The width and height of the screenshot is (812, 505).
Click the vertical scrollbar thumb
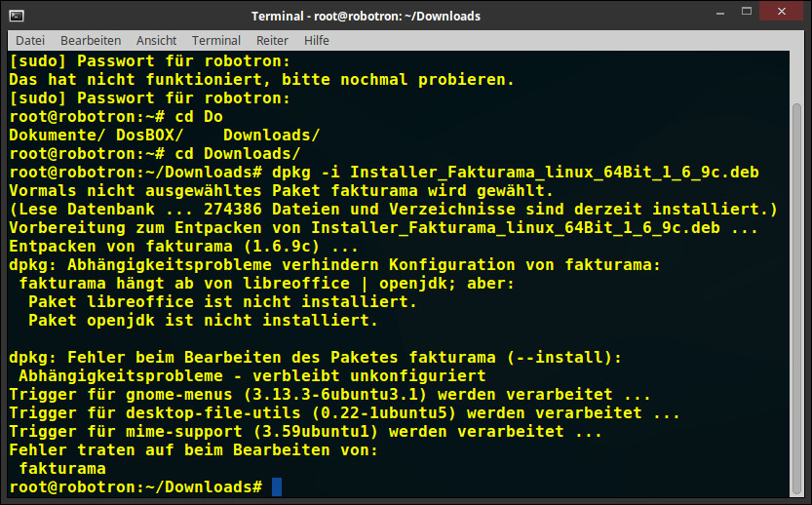click(x=796, y=299)
